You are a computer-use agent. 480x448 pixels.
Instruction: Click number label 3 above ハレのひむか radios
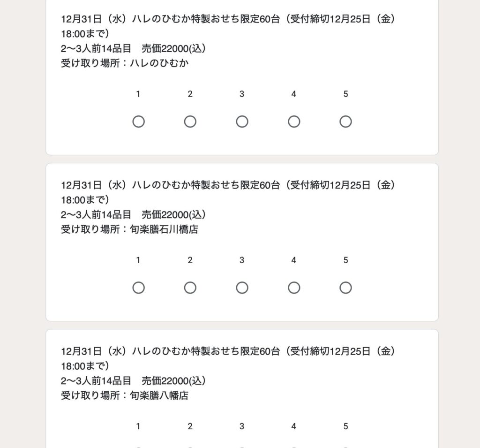tap(242, 94)
